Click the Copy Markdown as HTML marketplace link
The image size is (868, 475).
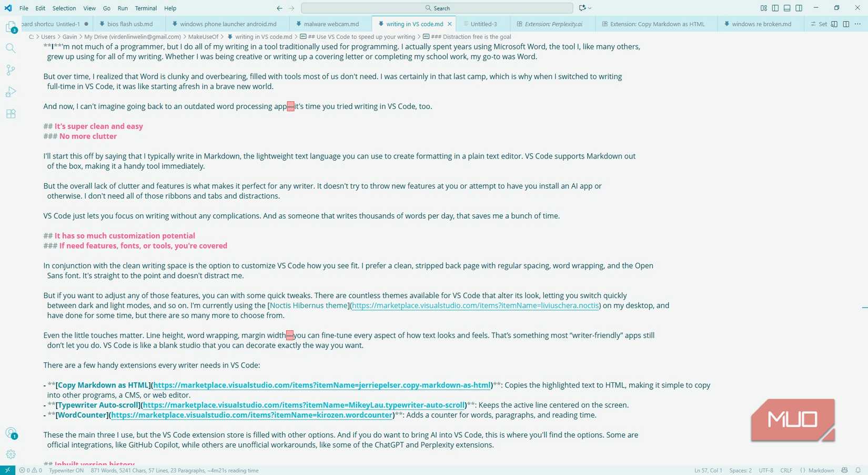tap(322, 385)
